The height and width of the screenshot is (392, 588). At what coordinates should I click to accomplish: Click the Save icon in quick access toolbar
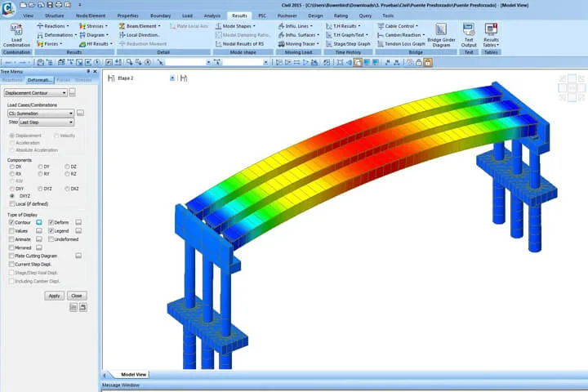[50, 5]
